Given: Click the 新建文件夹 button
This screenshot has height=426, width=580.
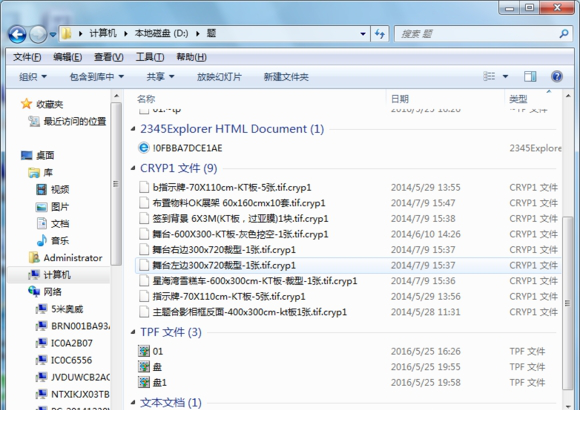Looking at the screenshot, I should [286, 77].
